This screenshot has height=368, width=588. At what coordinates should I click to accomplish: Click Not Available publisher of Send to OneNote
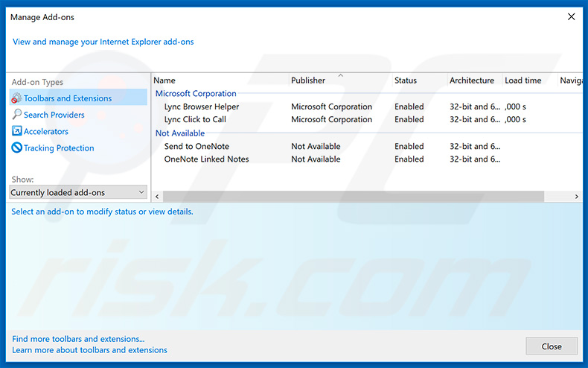[316, 147]
